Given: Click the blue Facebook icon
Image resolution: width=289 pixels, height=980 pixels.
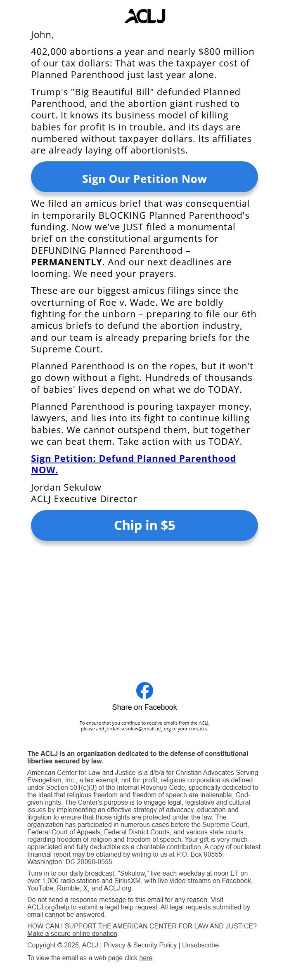Looking at the screenshot, I should (144, 690).
